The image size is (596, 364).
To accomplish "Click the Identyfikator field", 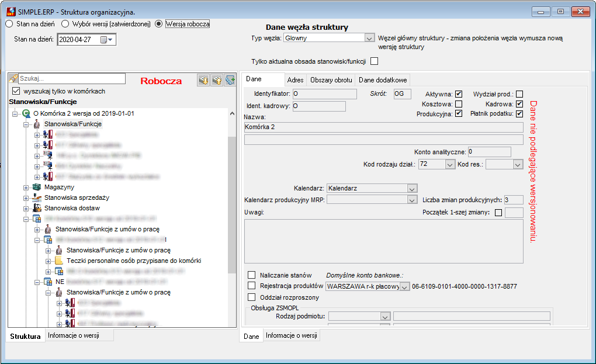I will 325,94.
